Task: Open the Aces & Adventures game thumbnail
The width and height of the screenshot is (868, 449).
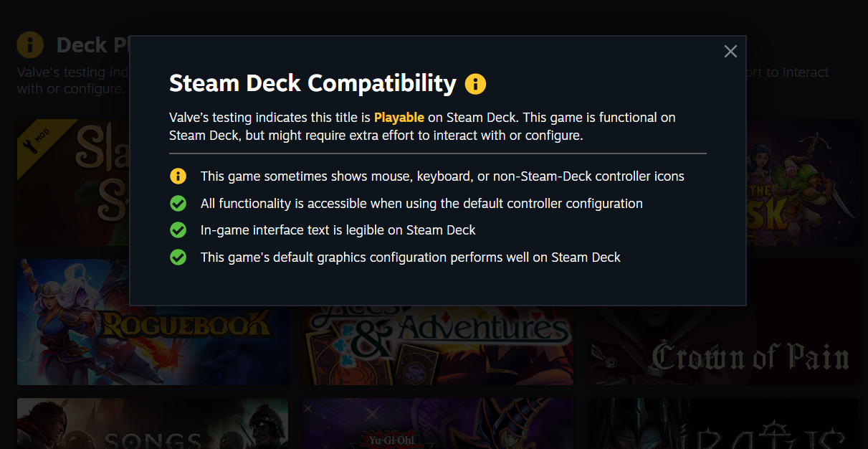Action: [437, 344]
